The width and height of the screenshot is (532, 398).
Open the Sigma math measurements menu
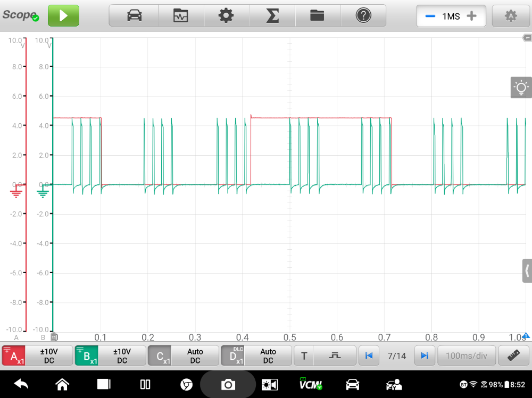click(x=272, y=16)
